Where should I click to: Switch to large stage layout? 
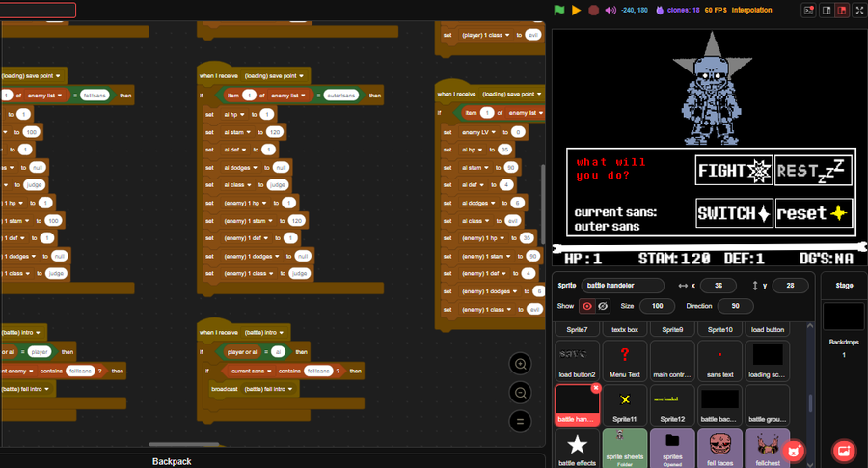pyautogui.click(x=842, y=10)
